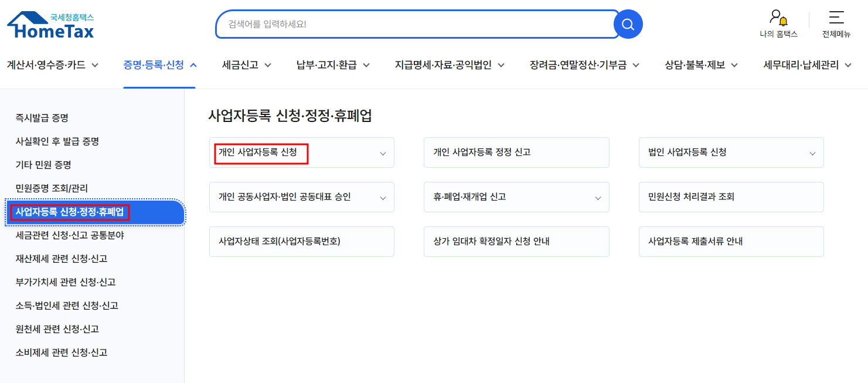Select 사업자등록 신청·정정·휴폐업 sidebar item

(96, 212)
